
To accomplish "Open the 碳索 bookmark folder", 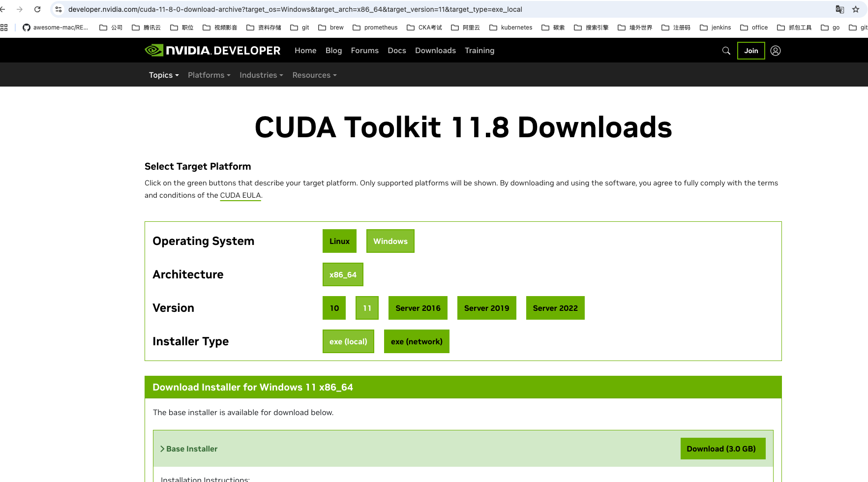I will 553,28.
